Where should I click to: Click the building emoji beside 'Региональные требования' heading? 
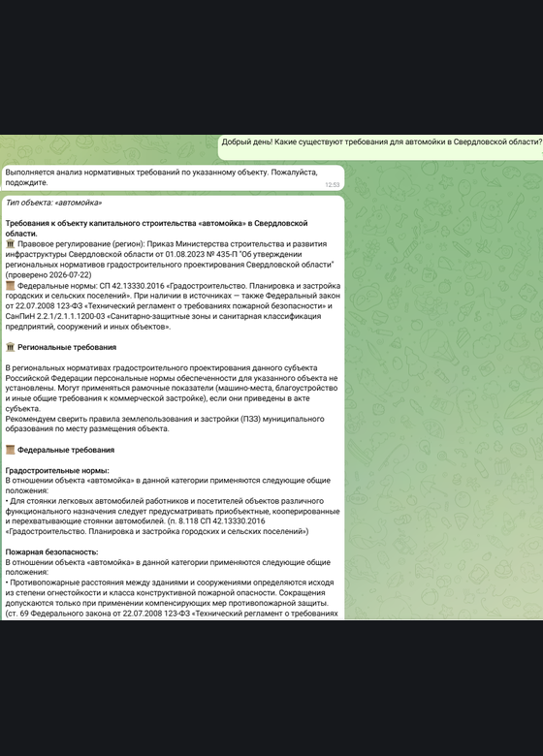tap(10, 347)
